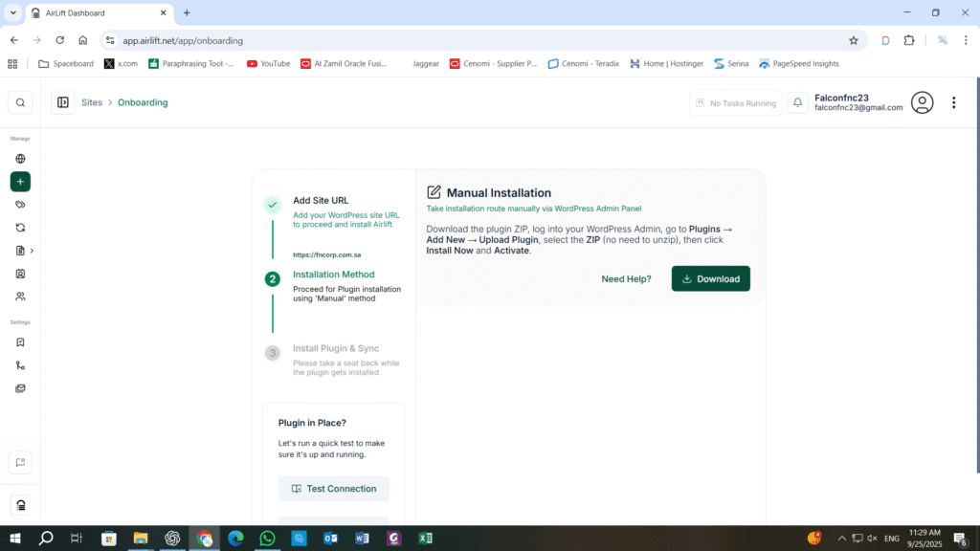This screenshot has width=980, height=551.
Task: Open the reports document icon in sidebar
Action: [20, 251]
